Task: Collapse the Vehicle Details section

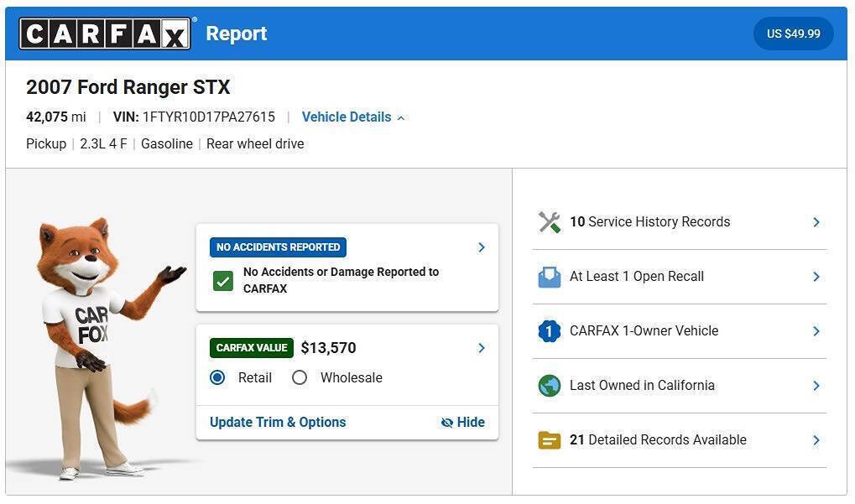Action: coord(353,117)
